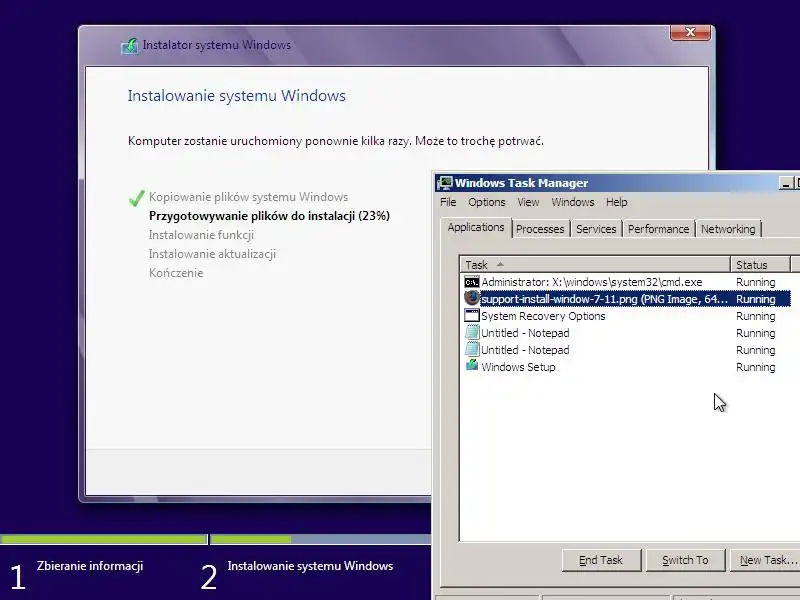Open the Windows menu in Task Manager
The height and width of the screenshot is (600, 800).
572,202
